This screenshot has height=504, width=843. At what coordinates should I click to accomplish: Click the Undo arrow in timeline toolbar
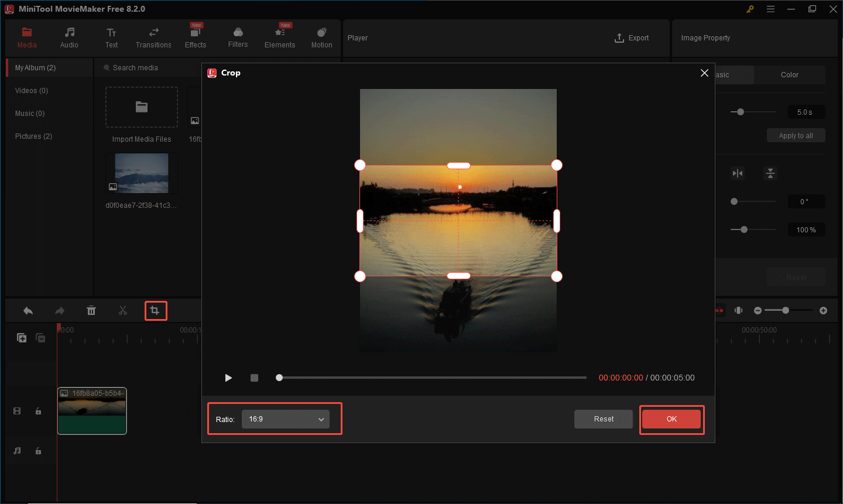click(28, 311)
